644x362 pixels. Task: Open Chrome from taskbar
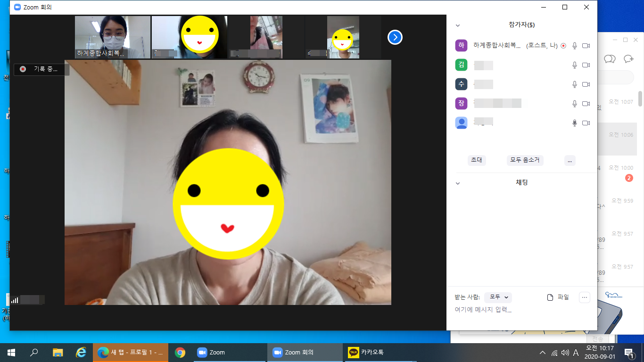point(180,352)
